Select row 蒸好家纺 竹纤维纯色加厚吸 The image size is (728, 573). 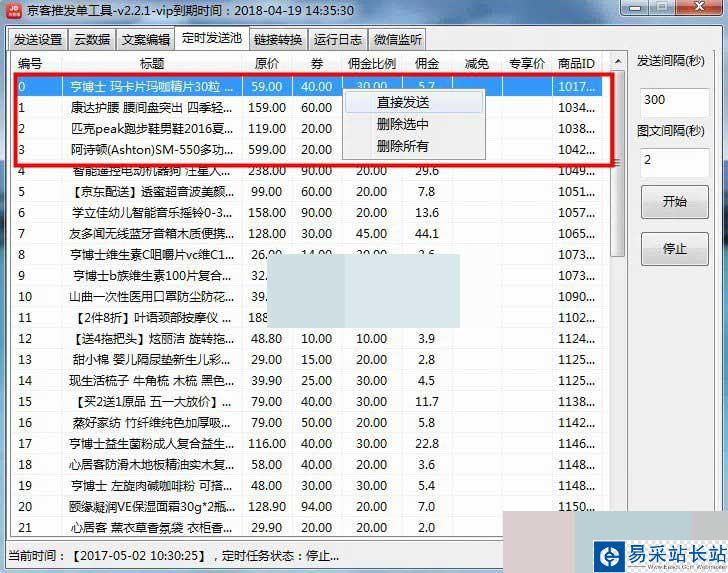coord(309,423)
